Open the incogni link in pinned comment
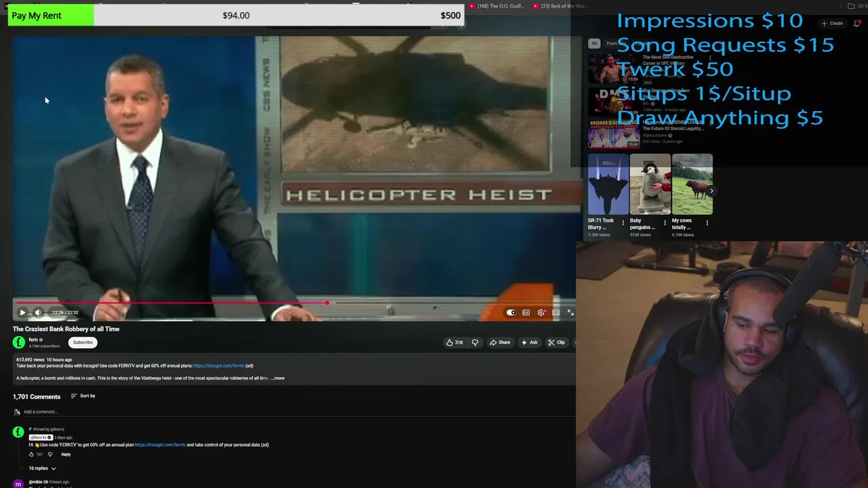Image resolution: width=868 pixels, height=488 pixels. (160, 445)
